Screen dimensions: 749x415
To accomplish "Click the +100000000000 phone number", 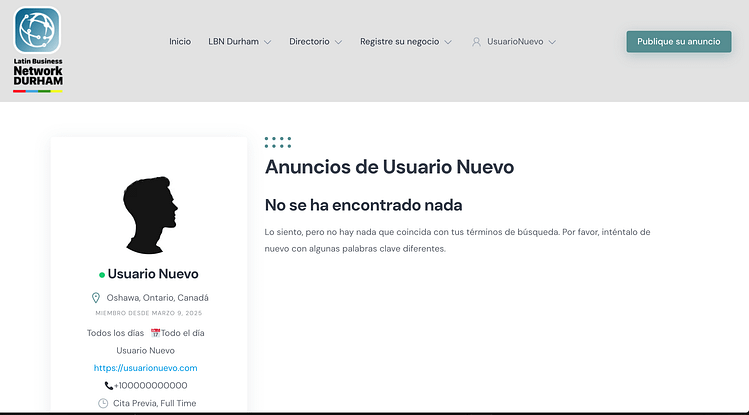I will point(151,385).
